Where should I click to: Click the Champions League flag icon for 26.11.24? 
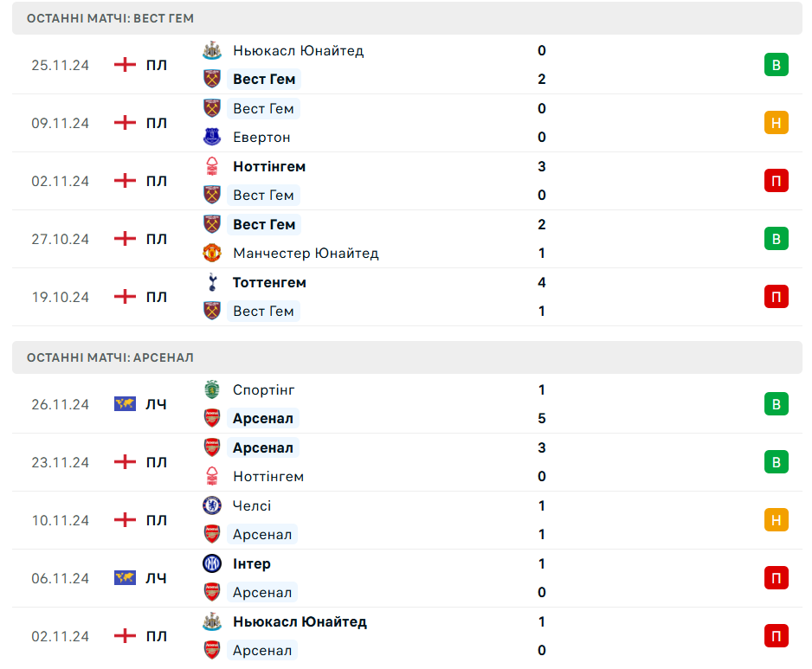tap(125, 404)
